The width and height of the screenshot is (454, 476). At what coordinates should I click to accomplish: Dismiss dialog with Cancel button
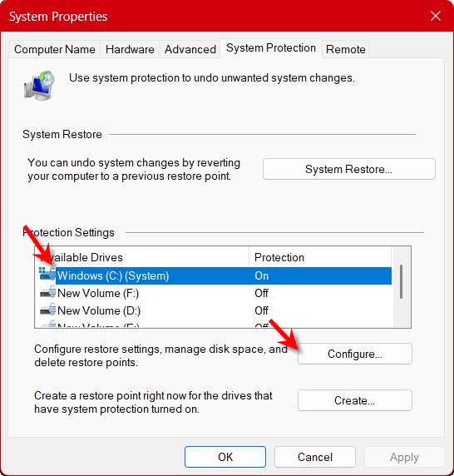315,457
